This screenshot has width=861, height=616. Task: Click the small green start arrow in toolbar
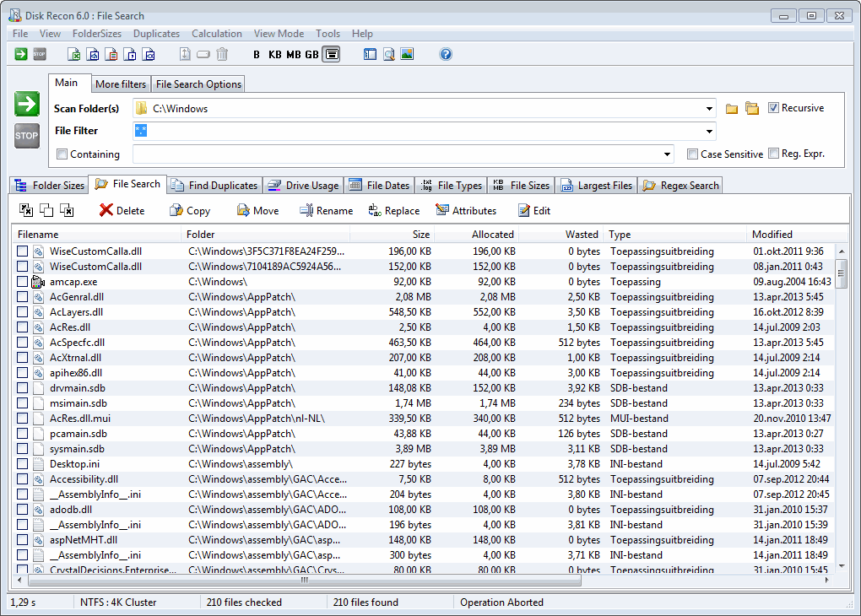click(x=21, y=54)
